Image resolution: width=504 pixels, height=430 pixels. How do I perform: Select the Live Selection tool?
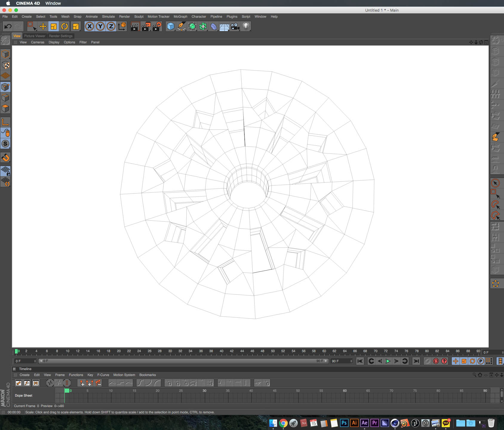tap(32, 26)
